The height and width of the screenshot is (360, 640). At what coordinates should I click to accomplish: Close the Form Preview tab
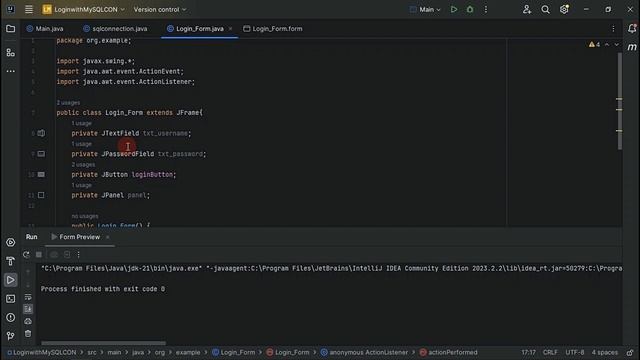107,237
